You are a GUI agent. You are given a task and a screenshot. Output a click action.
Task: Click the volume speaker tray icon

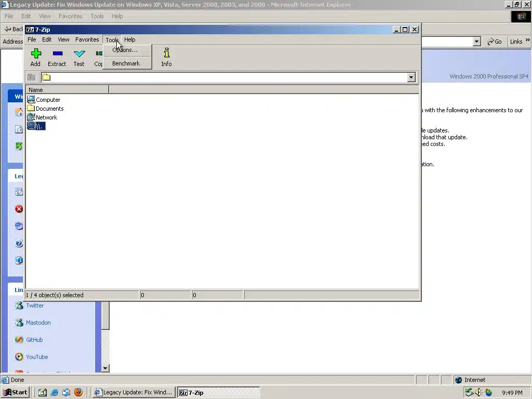tap(478, 392)
